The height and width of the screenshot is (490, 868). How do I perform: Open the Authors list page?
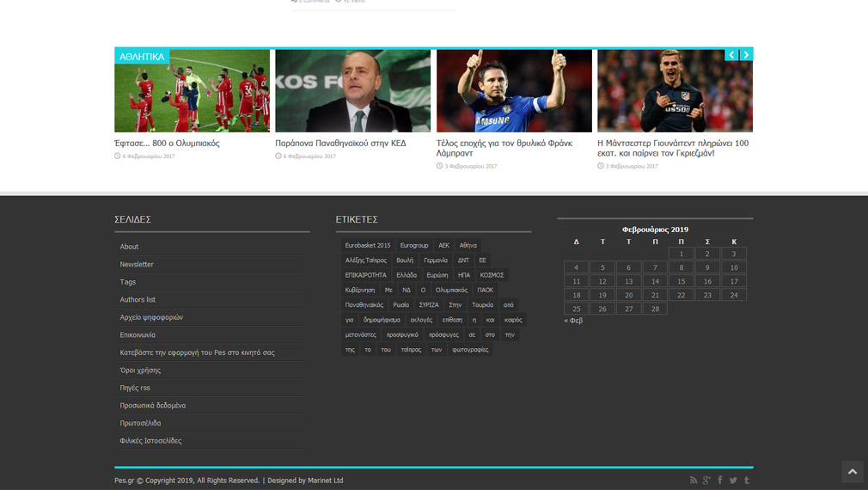[138, 299]
